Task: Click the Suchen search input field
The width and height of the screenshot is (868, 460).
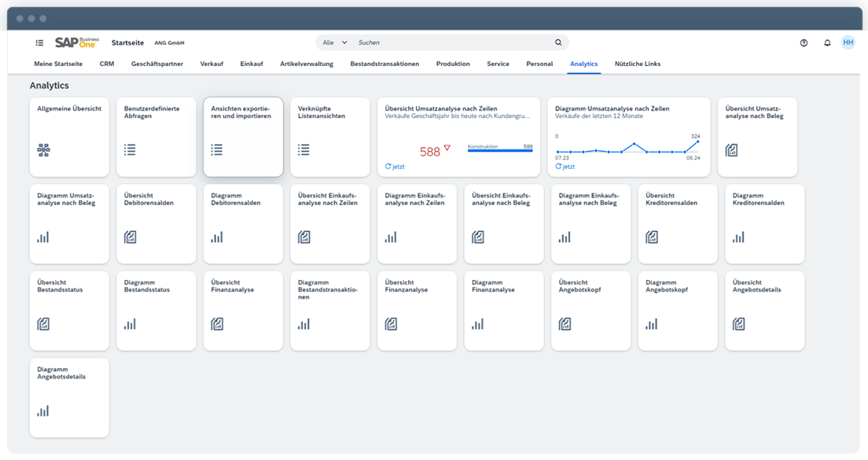Action: [x=452, y=43]
